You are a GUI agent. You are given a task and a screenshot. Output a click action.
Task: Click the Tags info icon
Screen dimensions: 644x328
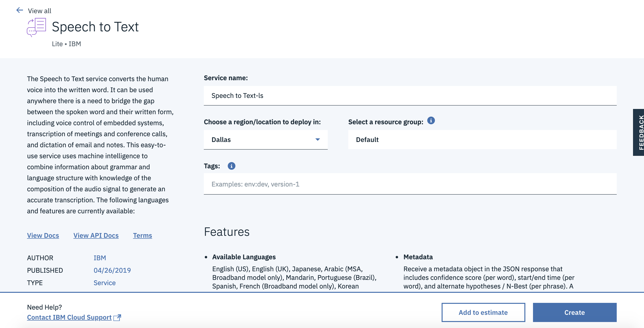[231, 166]
